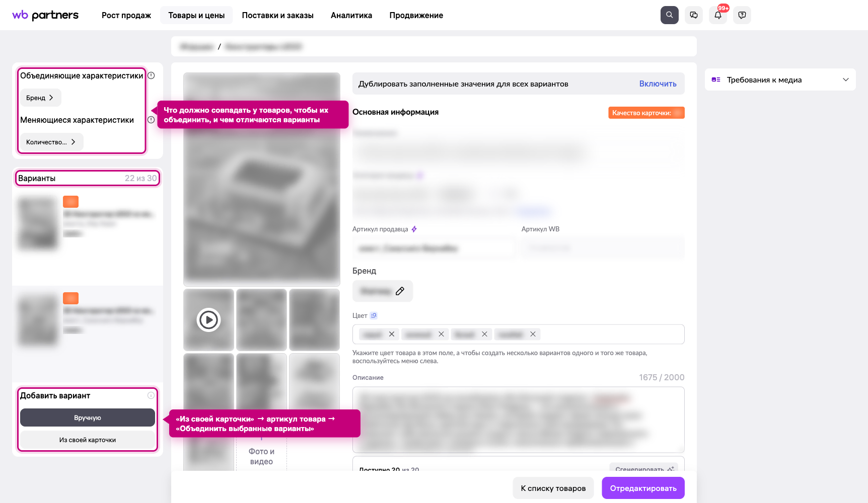The width and height of the screenshot is (868, 503).
Task: Click Включить to duplicate values
Action: click(x=658, y=83)
